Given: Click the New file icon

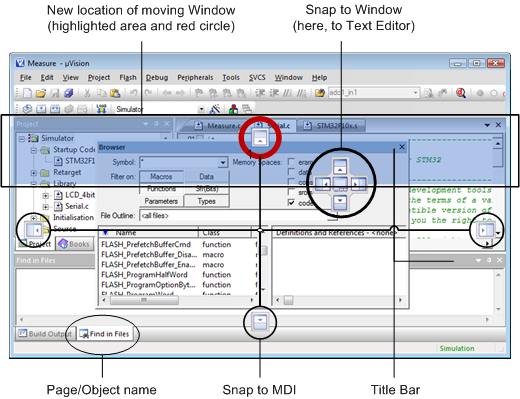Looking at the screenshot, I should point(28,93).
